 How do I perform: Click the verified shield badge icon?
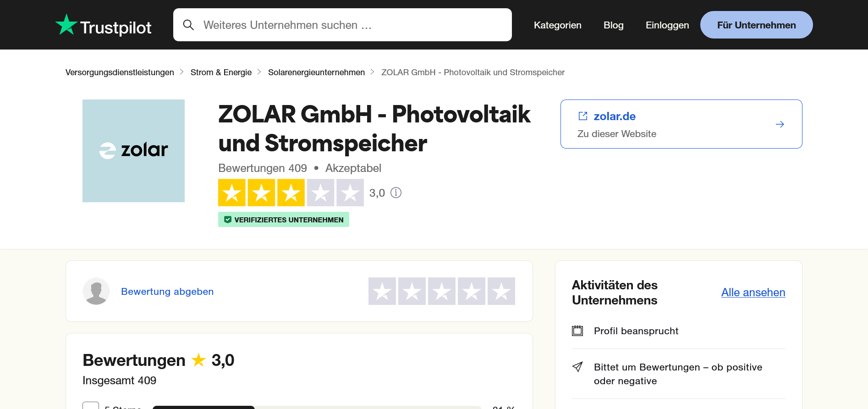click(228, 220)
